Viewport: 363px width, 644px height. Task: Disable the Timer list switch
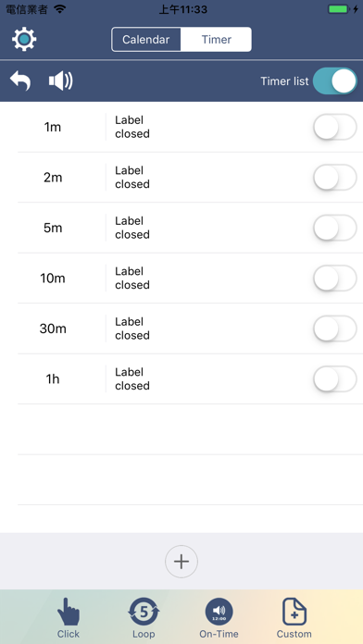[x=334, y=80]
